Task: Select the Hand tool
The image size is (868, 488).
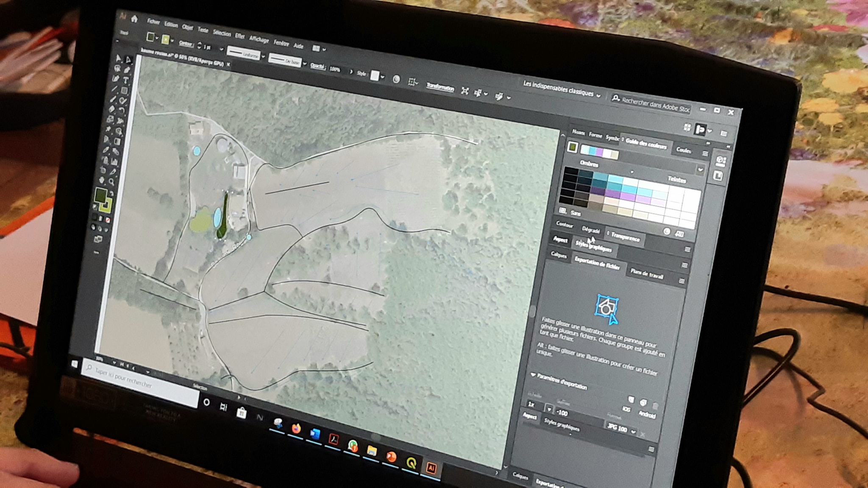Action: pyautogui.click(x=102, y=180)
